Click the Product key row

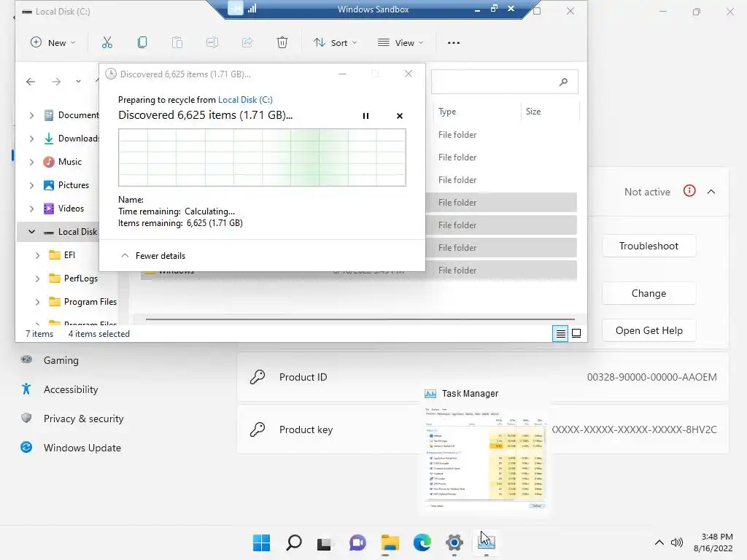[483, 429]
